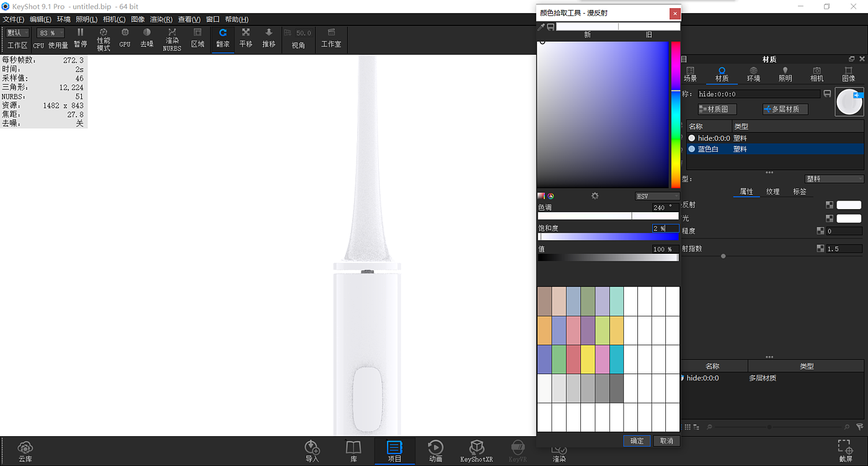Select the yellow swatch in the palette
This screenshot has height=466, width=868.
click(587, 359)
